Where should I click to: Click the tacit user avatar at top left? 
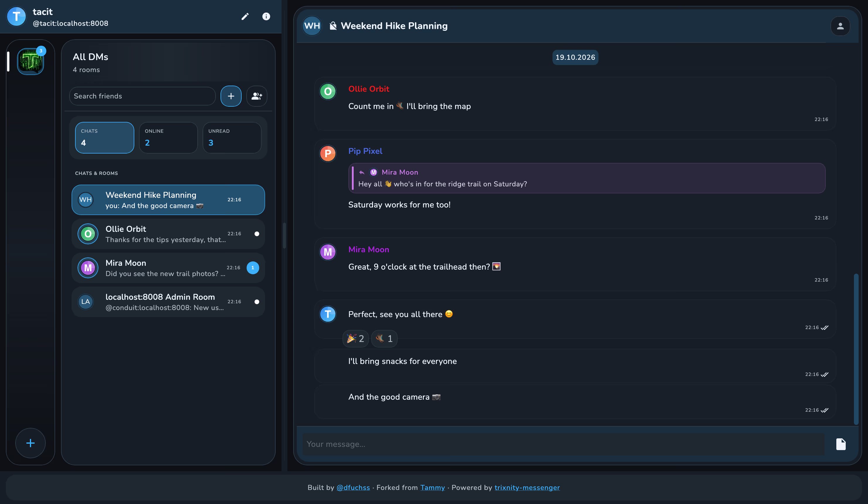[x=16, y=16]
